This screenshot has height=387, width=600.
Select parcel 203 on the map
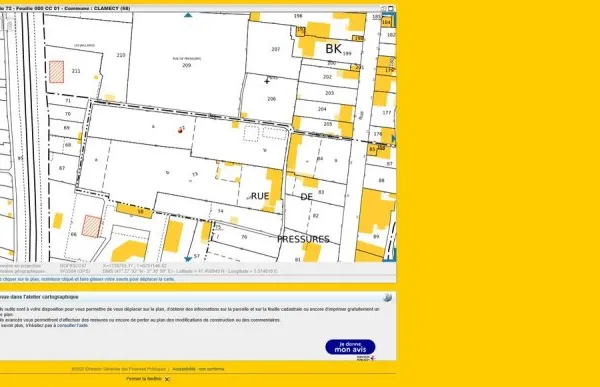coord(329,93)
